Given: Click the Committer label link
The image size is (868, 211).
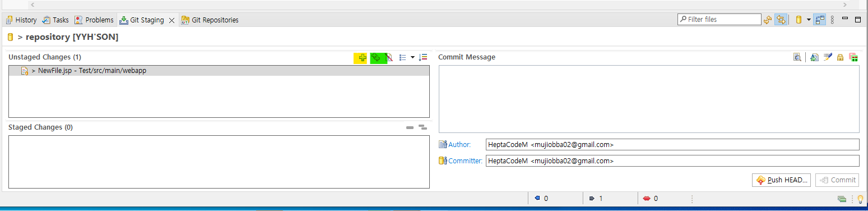Looking at the screenshot, I should click(465, 160).
